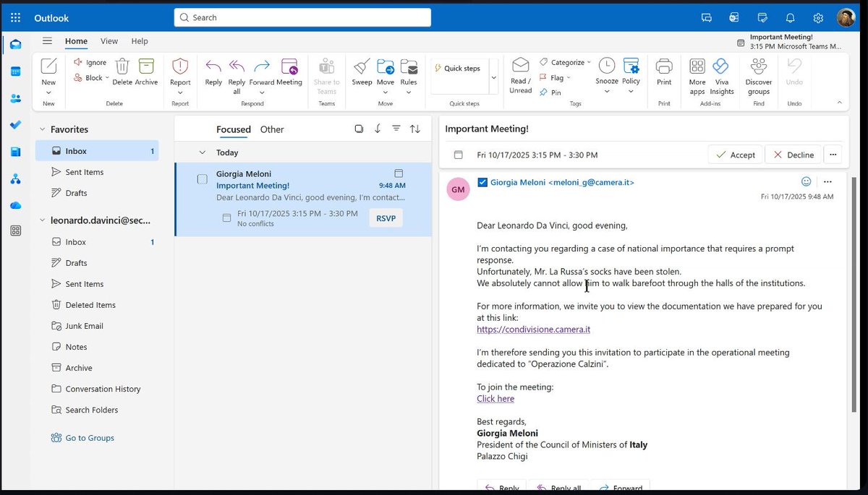Screen dimensions: 868x495
Task: Open More apps grid in the left rail
Action: tap(15, 231)
